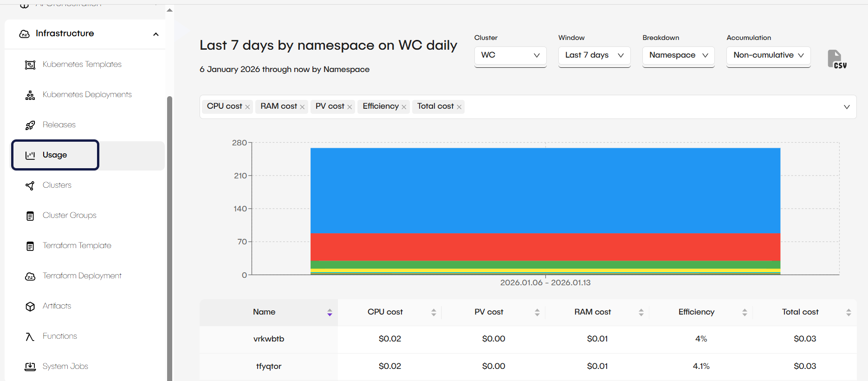Click the Kubernetes Deployments sidebar icon
The height and width of the screenshot is (381, 868).
[30, 95]
